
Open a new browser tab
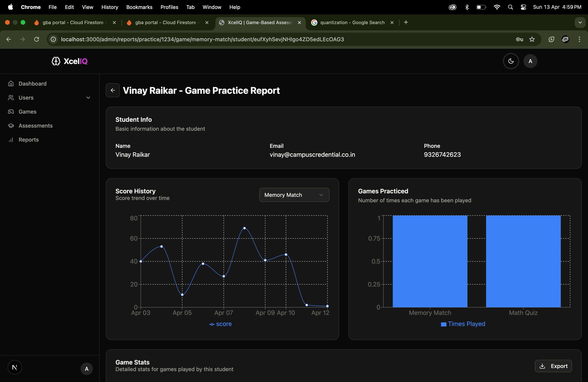pyautogui.click(x=406, y=23)
